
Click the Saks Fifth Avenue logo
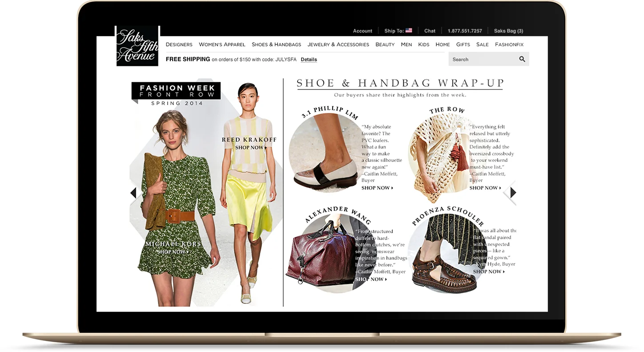[x=137, y=46]
